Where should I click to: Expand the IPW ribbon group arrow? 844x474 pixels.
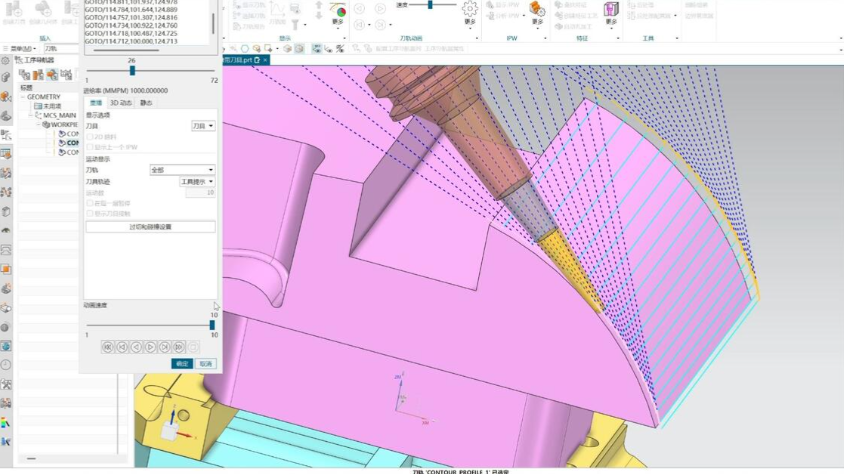[x=545, y=38]
